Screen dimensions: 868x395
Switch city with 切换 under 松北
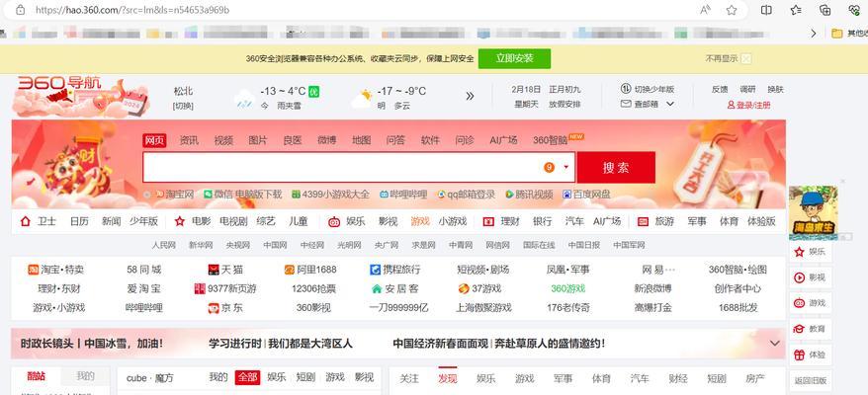click(183, 105)
